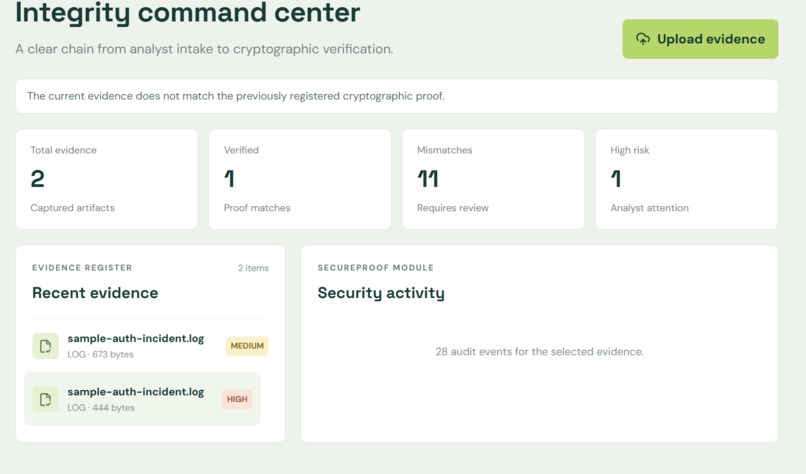The height and width of the screenshot is (474, 806).
Task: Click the Recent evidence heading
Action: pos(95,293)
